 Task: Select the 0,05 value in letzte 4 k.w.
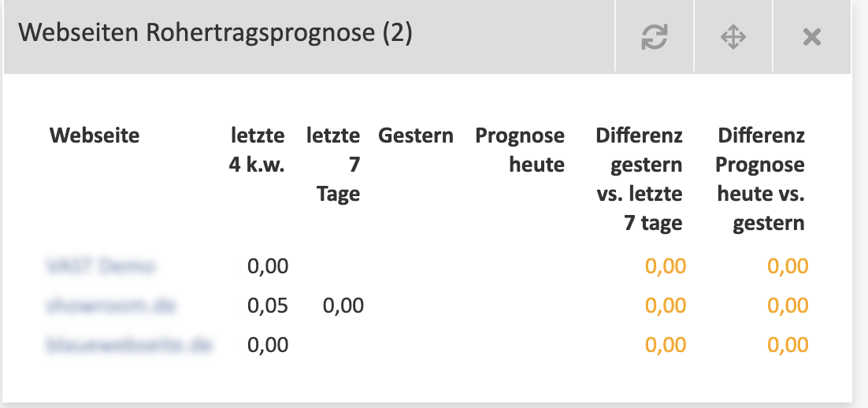(268, 306)
